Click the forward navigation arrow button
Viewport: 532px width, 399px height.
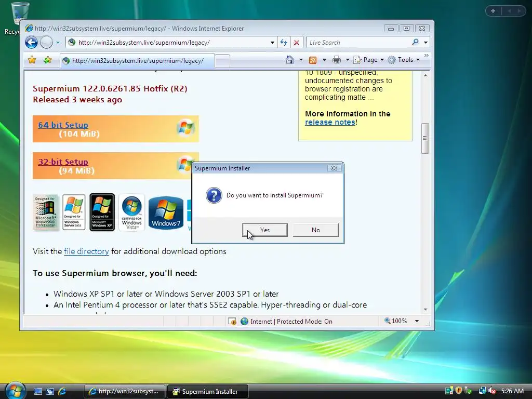click(46, 43)
